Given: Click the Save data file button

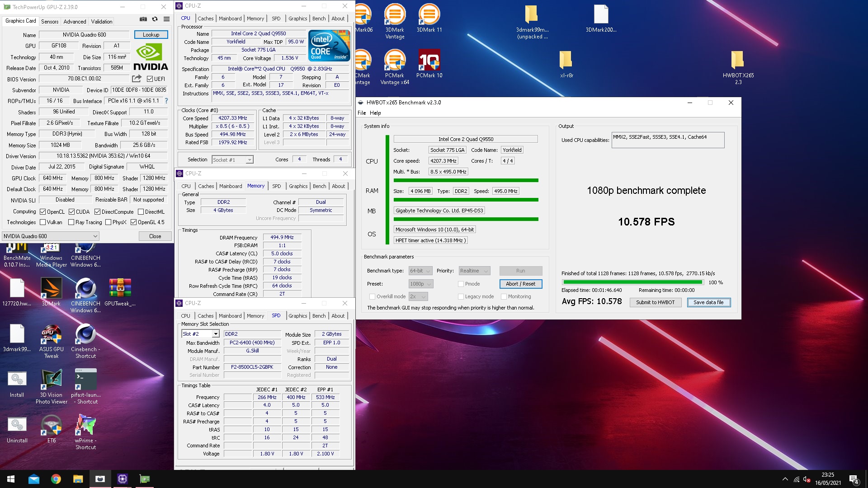Looking at the screenshot, I should [708, 302].
